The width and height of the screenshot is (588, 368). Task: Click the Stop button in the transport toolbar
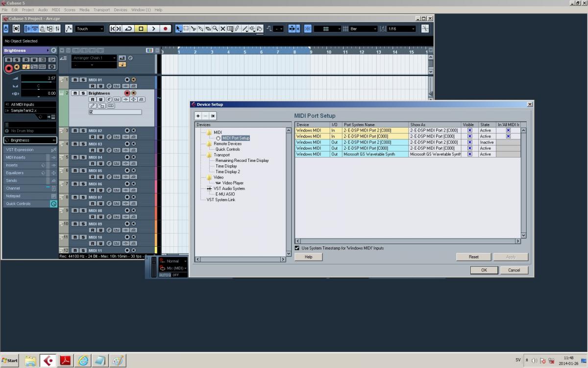pyautogui.click(x=141, y=29)
